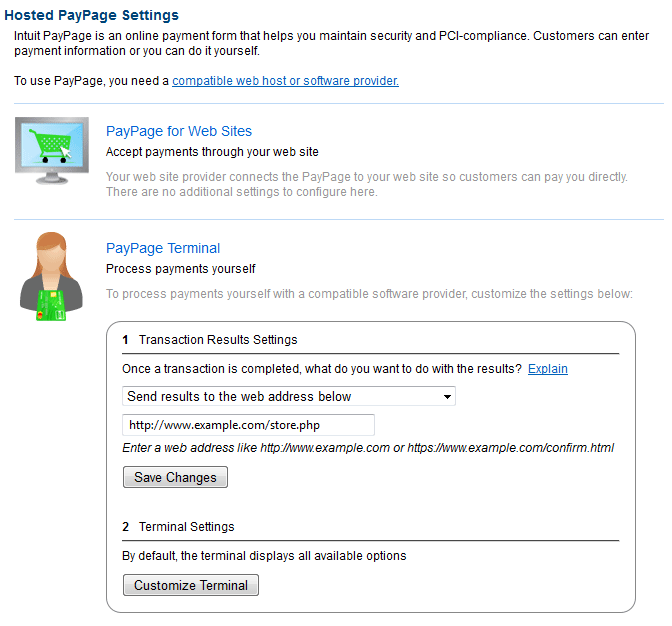Viewport: 672px width, 626px height.
Task: Select the PayPage Terminal heading
Action: (x=163, y=248)
